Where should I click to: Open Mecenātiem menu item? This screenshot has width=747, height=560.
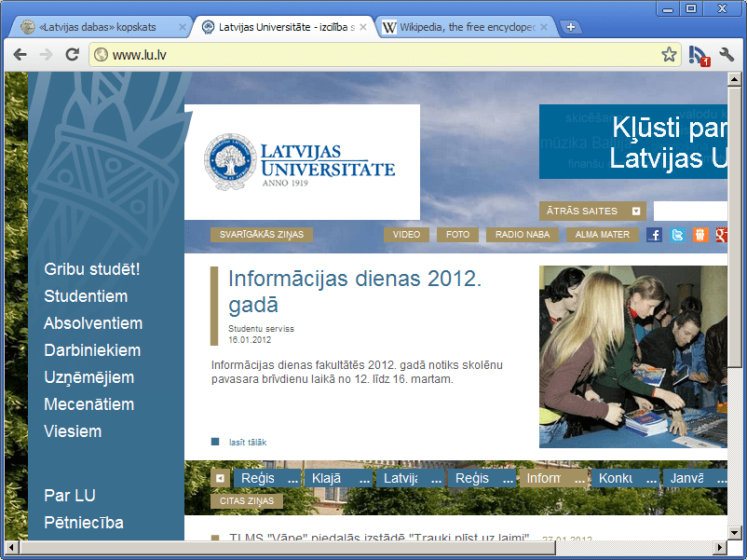[x=89, y=404]
